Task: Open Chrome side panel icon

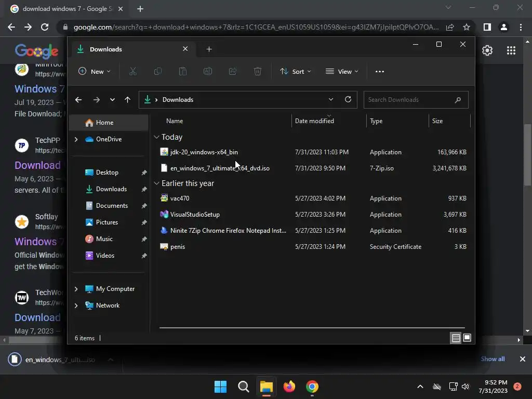Action: [x=487, y=27]
